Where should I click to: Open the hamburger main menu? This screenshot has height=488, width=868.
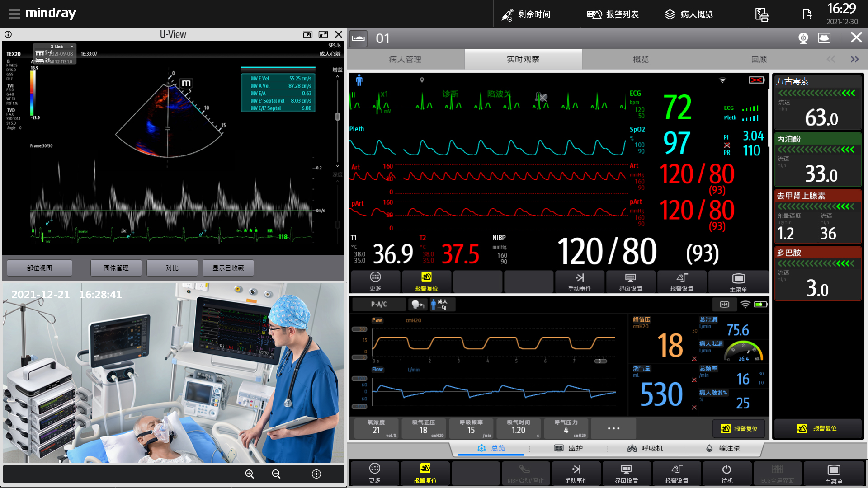(14, 14)
